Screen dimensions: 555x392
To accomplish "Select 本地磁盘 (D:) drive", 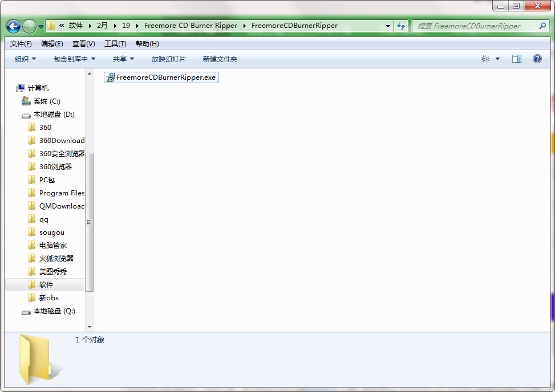I will tap(48, 114).
